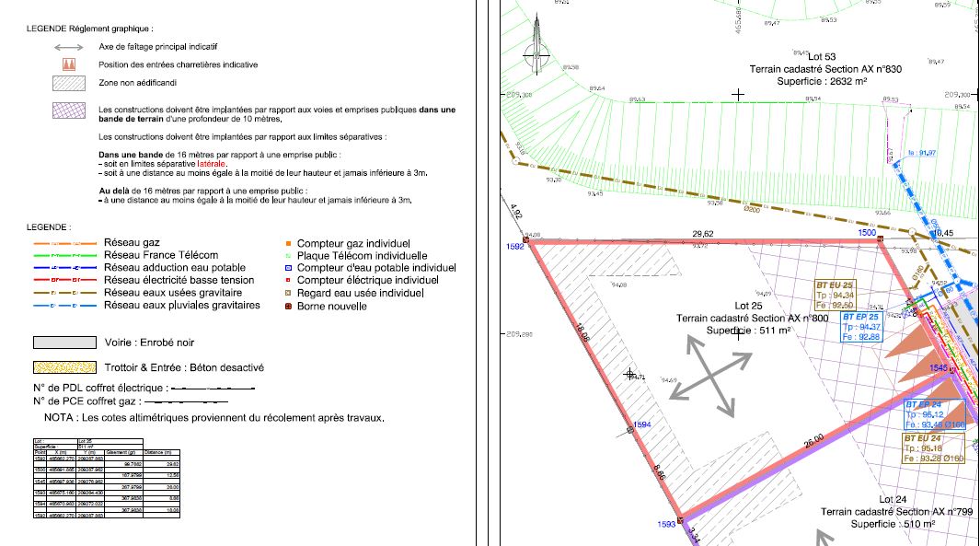Click the 4,92 dimension near point 1592
This screenshot has width=980, height=546.
click(x=515, y=211)
